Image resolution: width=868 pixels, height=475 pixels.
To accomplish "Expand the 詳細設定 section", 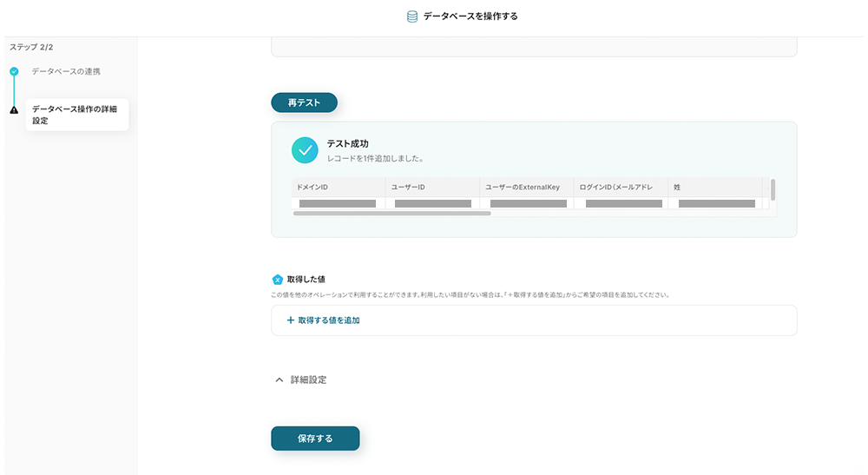I will tap(299, 379).
